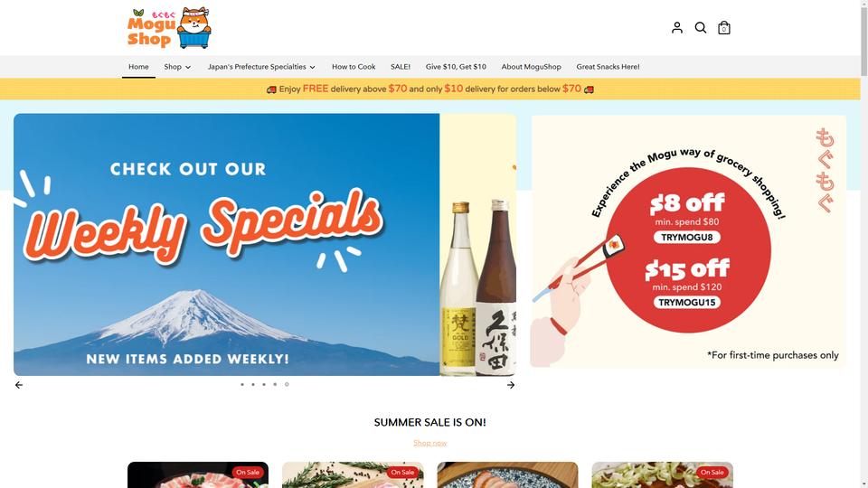Open About MoguShop page

(x=531, y=67)
